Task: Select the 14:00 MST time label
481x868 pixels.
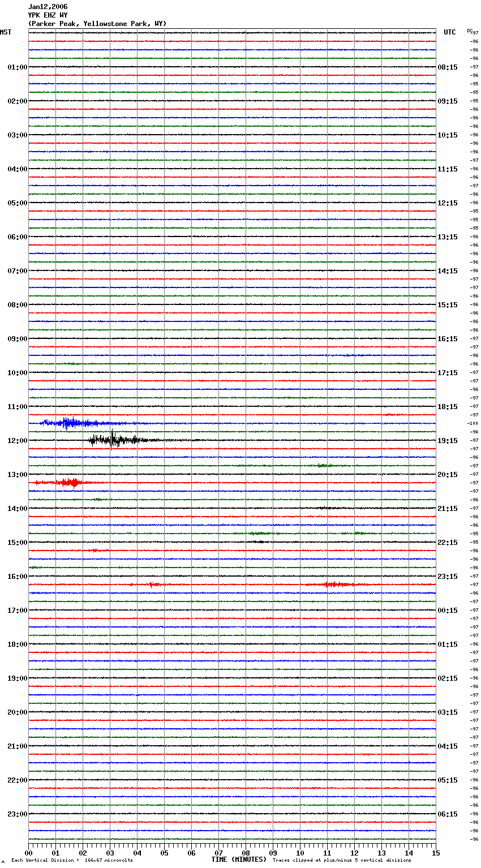Action: (18, 509)
